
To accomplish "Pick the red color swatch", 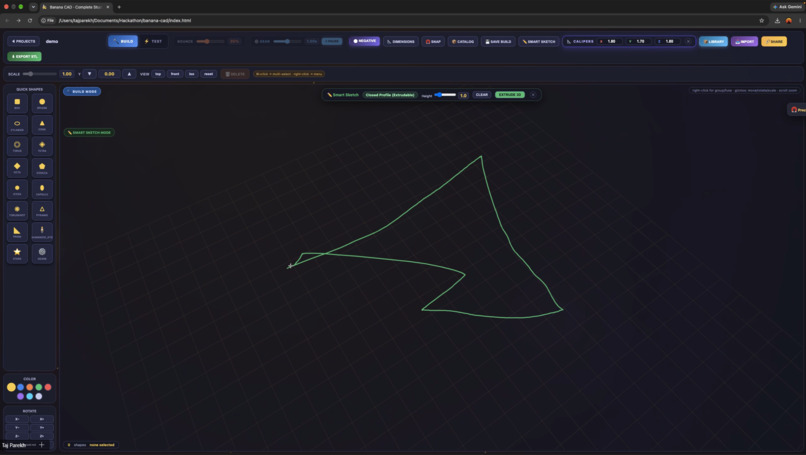I will pyautogui.click(x=48, y=387).
